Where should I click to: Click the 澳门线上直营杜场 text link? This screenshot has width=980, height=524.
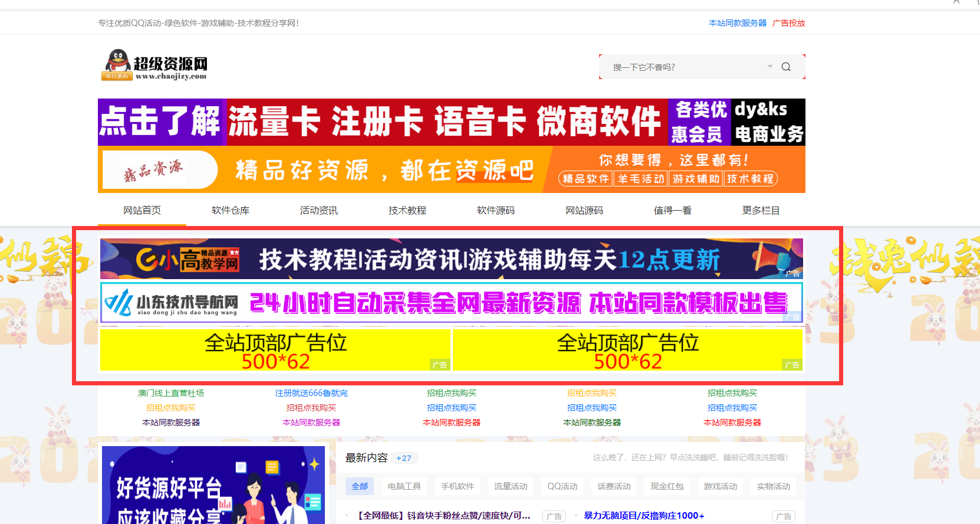pyautogui.click(x=171, y=393)
